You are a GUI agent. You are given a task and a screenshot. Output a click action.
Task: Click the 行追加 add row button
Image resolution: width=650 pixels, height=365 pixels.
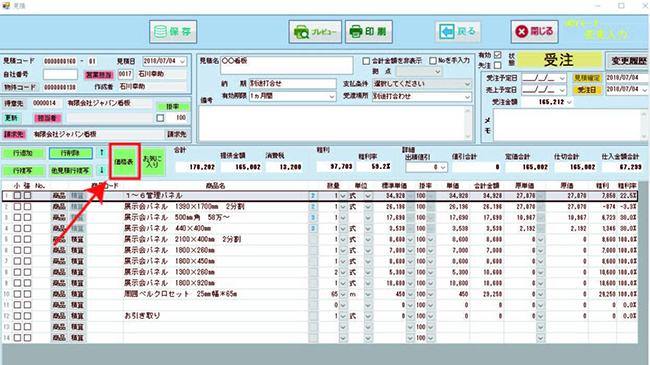click(23, 153)
